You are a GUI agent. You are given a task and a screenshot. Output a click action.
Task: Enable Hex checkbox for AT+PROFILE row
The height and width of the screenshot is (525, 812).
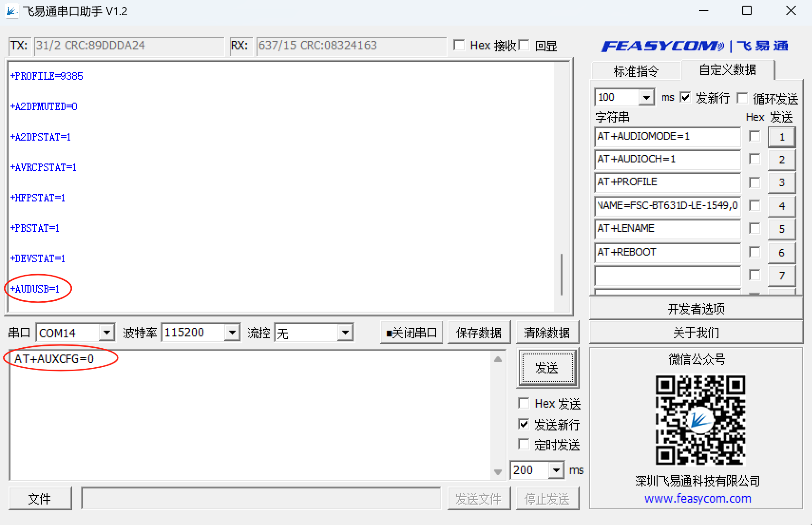(754, 182)
